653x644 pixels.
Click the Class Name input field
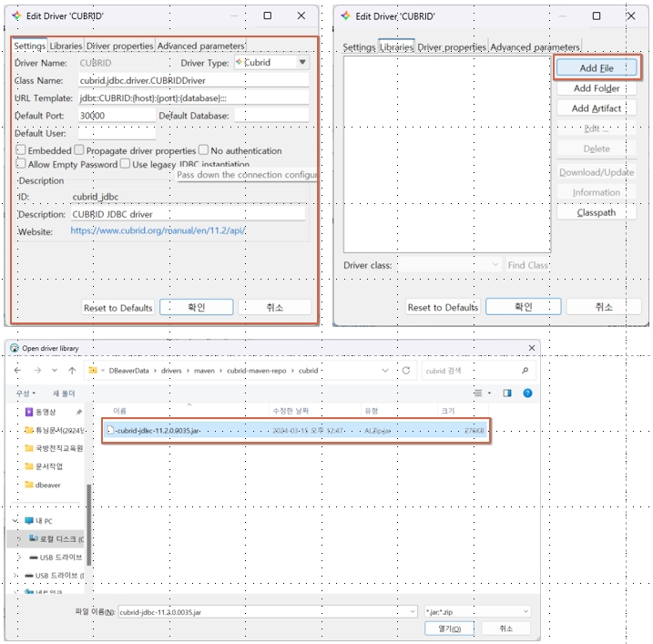pyautogui.click(x=194, y=80)
